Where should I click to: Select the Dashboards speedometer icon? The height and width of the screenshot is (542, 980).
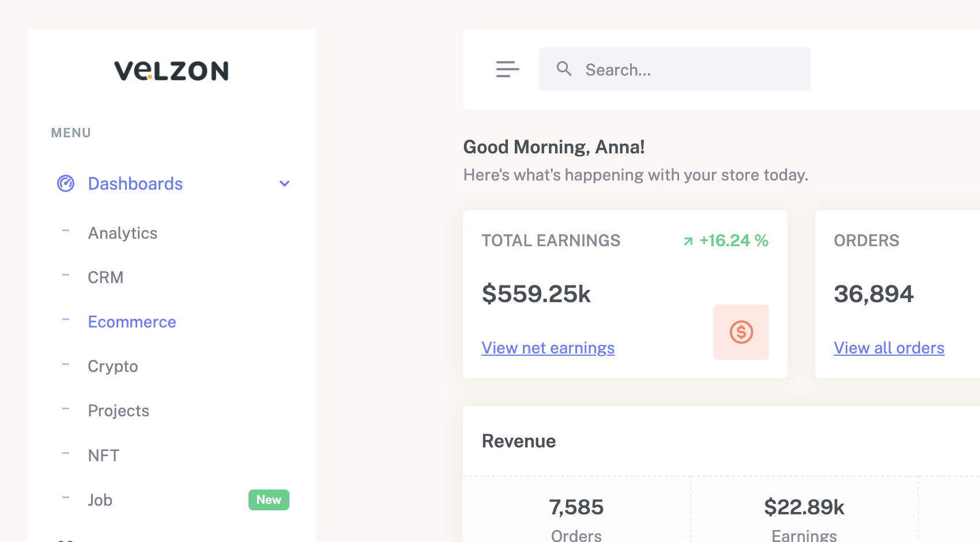coord(65,183)
